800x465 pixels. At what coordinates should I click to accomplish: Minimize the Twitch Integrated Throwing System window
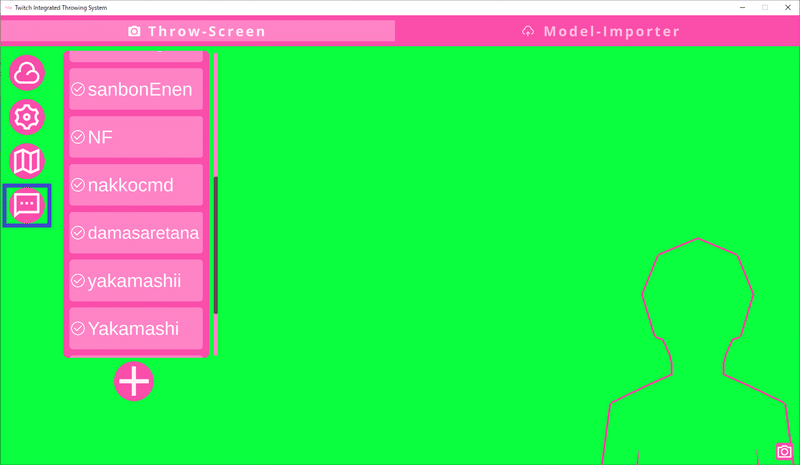742,8
